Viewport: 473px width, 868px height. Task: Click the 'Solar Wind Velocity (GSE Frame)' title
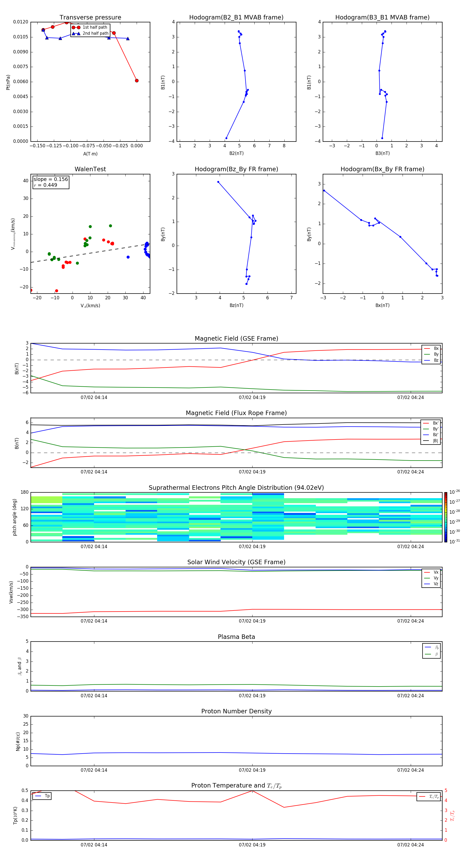236,562
